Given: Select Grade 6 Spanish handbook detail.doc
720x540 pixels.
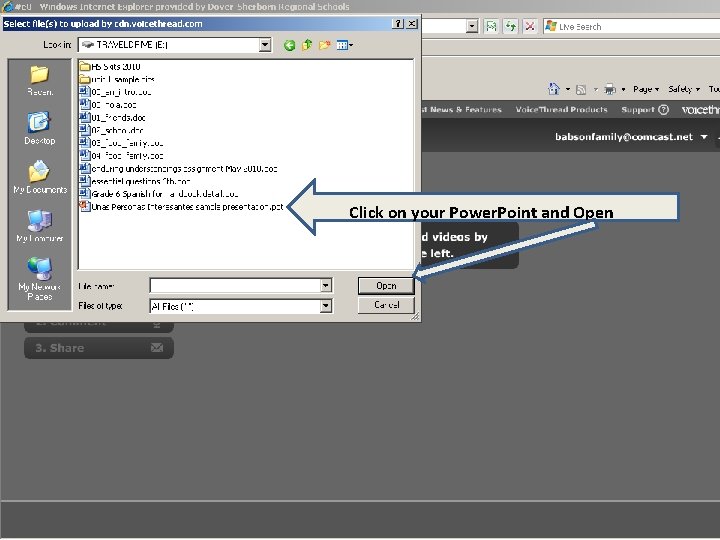Looking at the screenshot, I should point(159,194).
